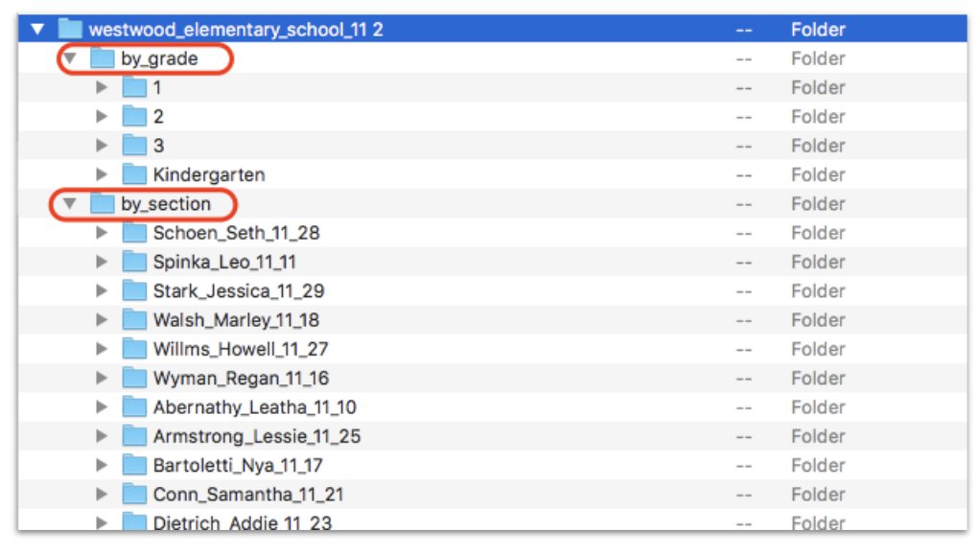Click the westwood_elementary_school_11 2 folder icon
Viewport: 980px width, 554px height.
(65, 29)
